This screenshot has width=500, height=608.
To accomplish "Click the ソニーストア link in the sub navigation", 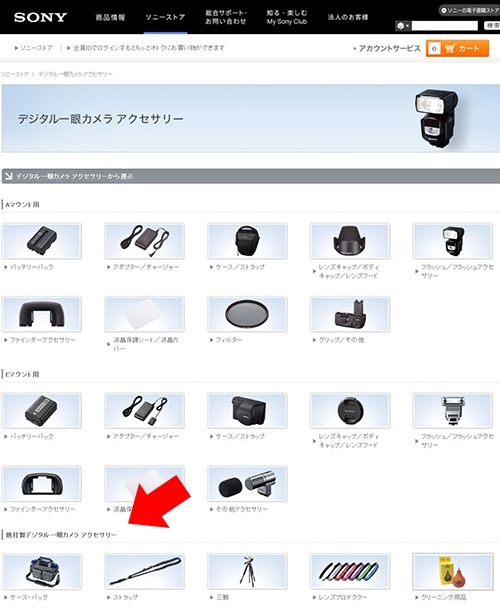I will pyautogui.click(x=34, y=48).
